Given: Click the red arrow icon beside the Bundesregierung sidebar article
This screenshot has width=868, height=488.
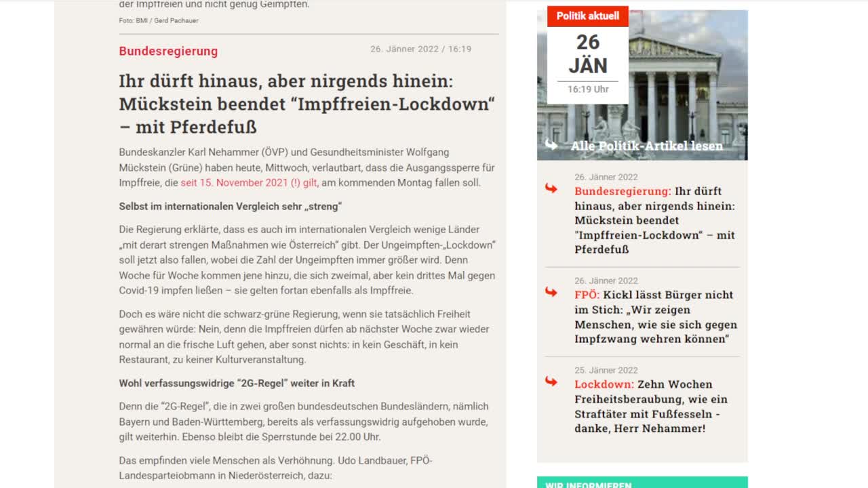Looking at the screenshot, I should [x=551, y=188].
